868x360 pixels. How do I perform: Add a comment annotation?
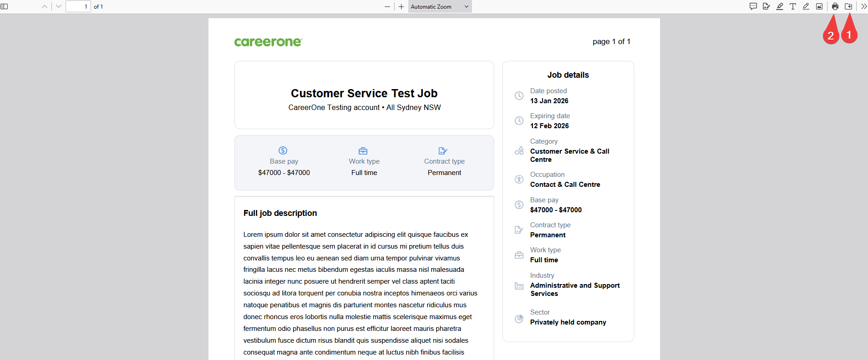(753, 6)
